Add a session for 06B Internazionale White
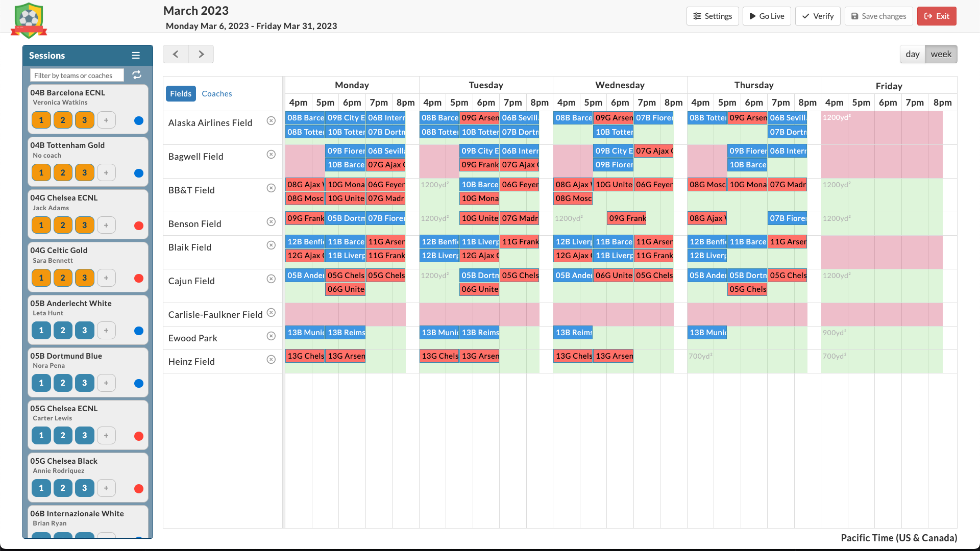This screenshot has height=551, width=980. [x=106, y=540]
